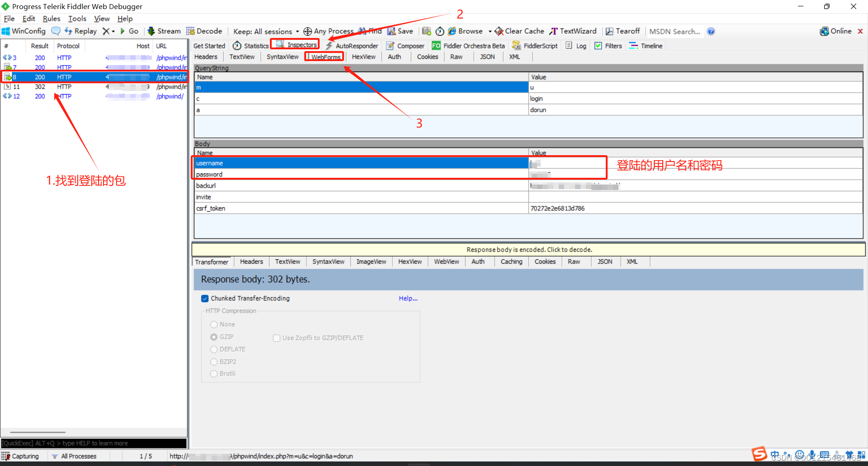Switch to the AutoResponder tab
868x466 pixels.
(352, 46)
